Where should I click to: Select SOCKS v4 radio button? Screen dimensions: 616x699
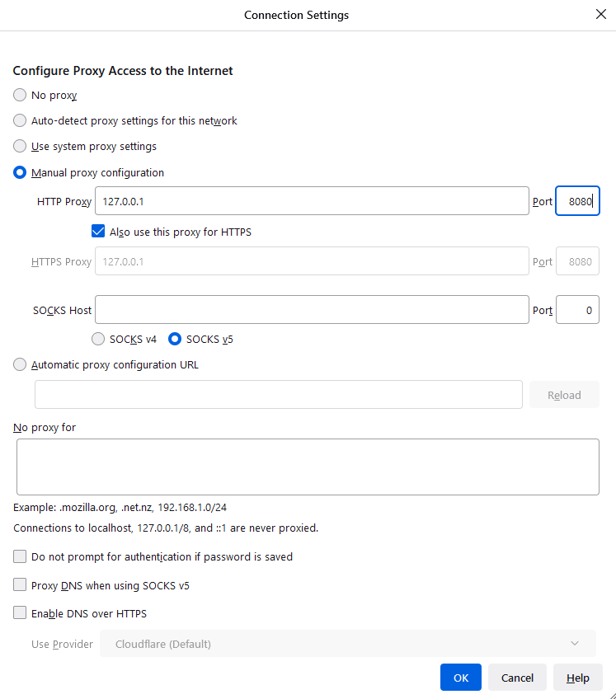coord(98,339)
